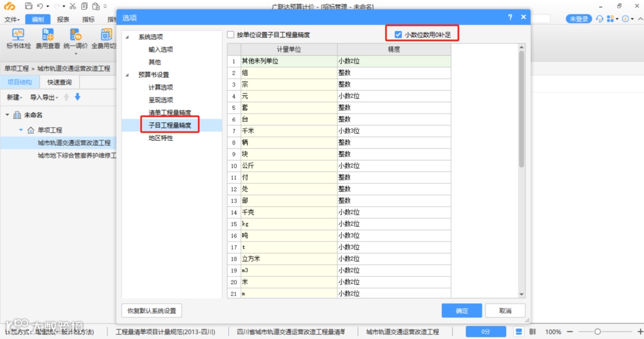
Task: Click the scrollbar up arrow in precision table
Action: 522,47
